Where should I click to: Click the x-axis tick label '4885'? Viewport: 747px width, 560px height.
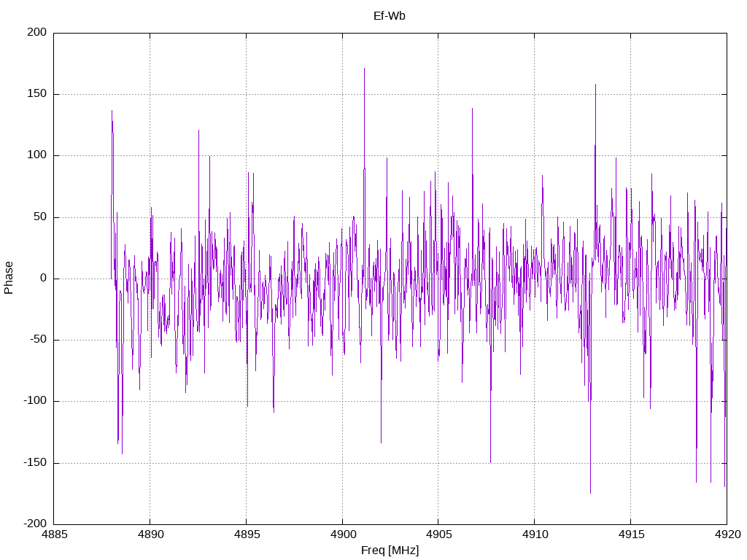tap(54, 534)
